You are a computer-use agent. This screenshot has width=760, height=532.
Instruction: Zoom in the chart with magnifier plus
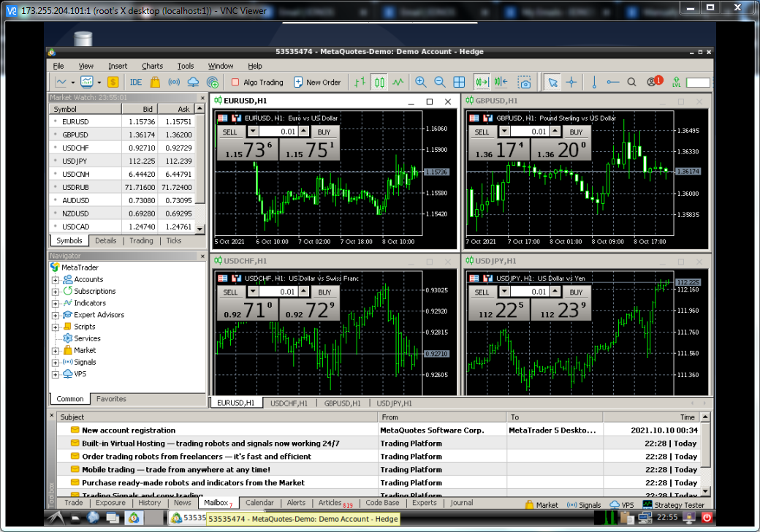[x=421, y=83]
